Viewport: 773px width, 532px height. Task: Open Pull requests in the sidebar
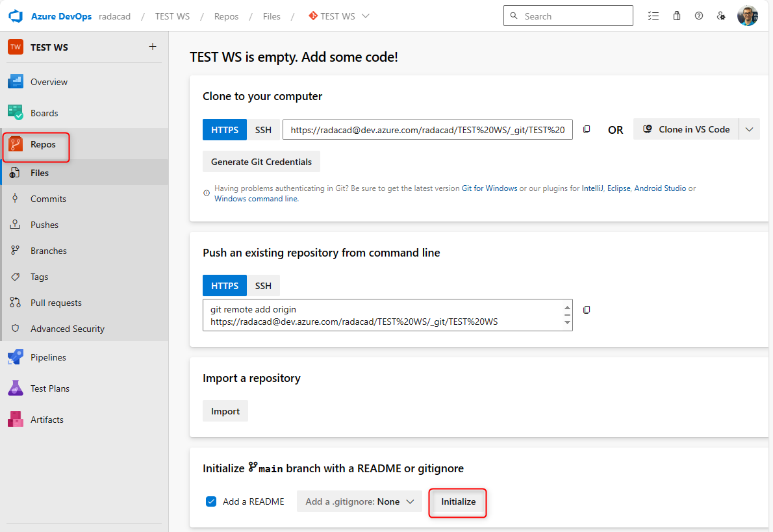coord(56,303)
